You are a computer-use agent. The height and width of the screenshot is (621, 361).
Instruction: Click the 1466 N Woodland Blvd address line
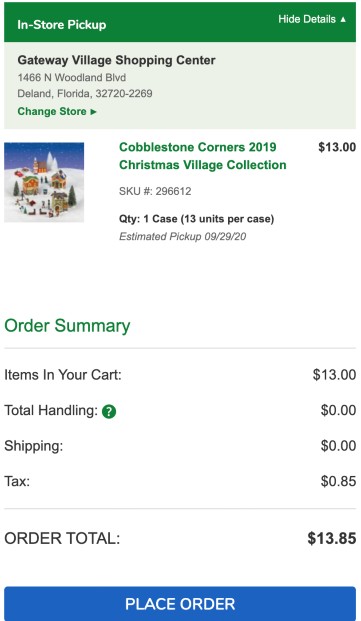72,77
